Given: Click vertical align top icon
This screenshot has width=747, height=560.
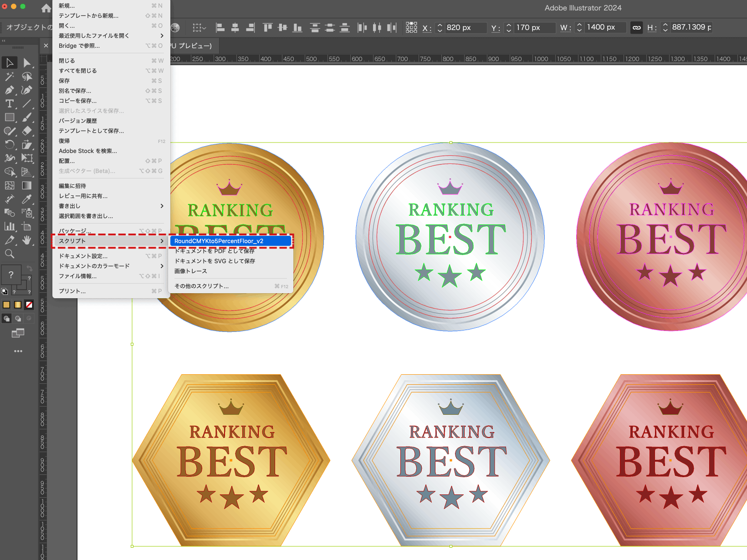Looking at the screenshot, I should click(x=267, y=28).
